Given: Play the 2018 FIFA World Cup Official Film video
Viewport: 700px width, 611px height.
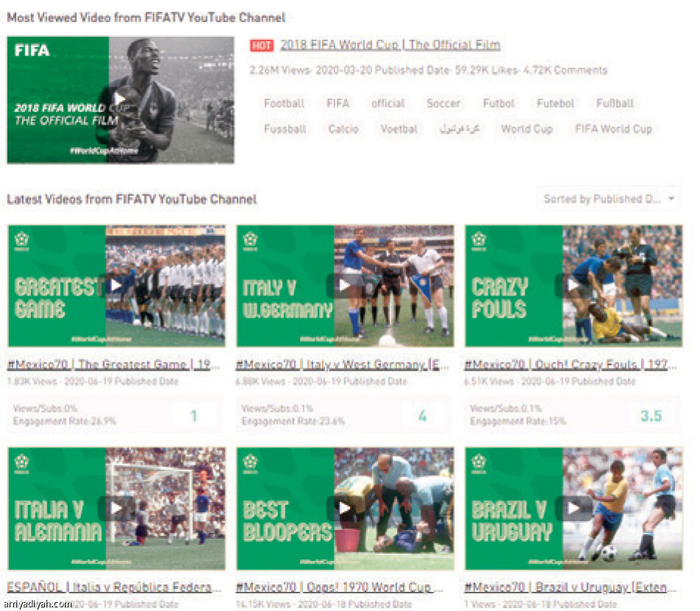Looking at the screenshot, I should tap(120, 99).
